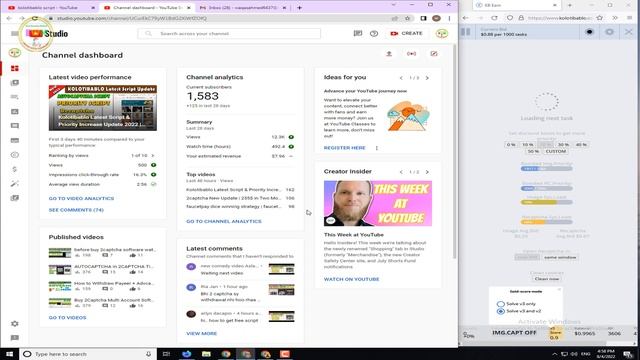The height and width of the screenshot is (360, 640).
Task: Open GO TO VIDEO ANALYTICS link
Action: pos(81,198)
